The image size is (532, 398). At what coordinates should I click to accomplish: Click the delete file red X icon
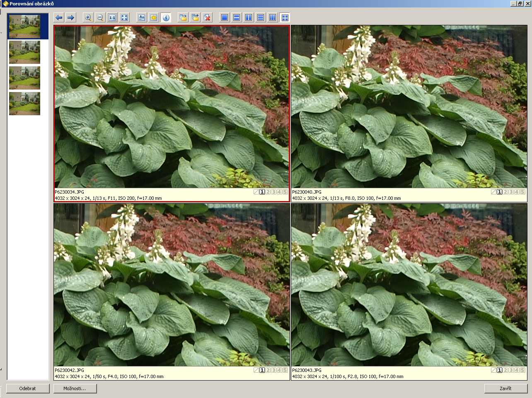[207, 17]
